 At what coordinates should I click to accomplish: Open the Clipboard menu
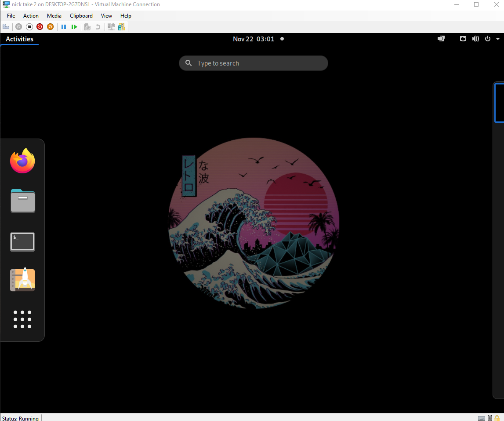point(81,16)
